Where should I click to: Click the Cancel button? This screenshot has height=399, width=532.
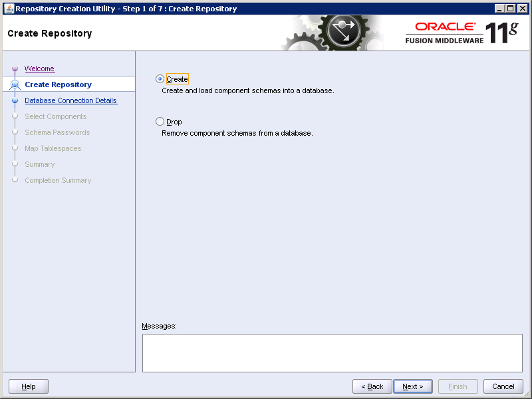(x=503, y=386)
